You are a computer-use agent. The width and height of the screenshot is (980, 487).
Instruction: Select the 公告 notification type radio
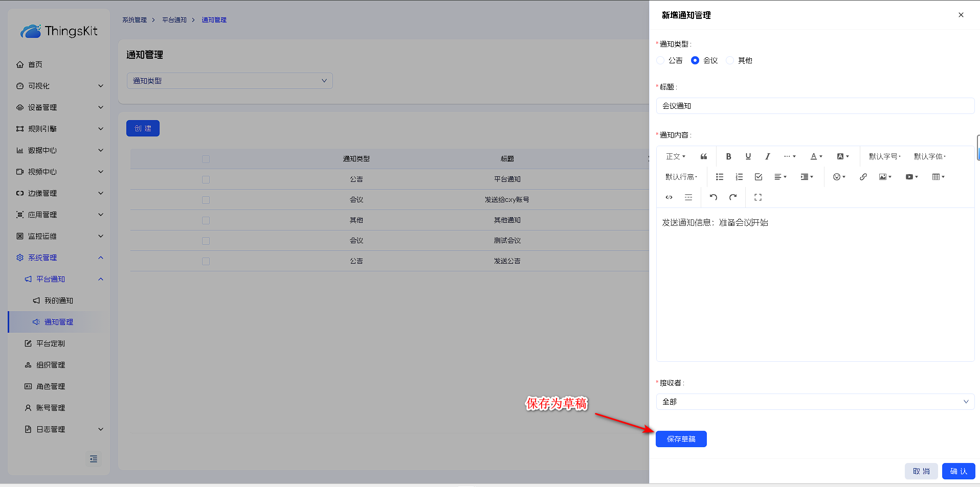point(661,60)
